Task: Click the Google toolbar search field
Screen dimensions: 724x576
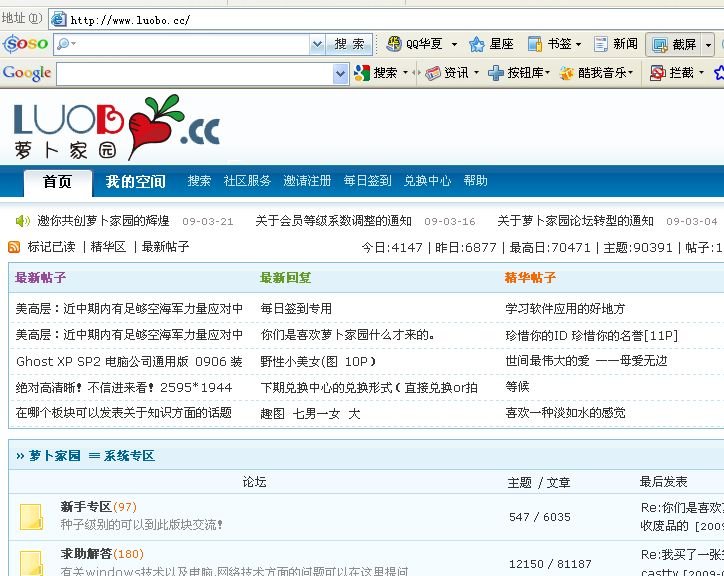Action: click(x=195, y=73)
